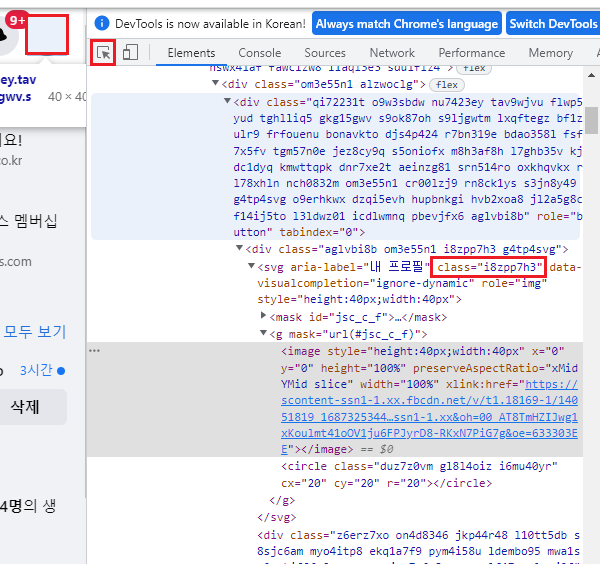Open the Sources tab
Image resolution: width=601 pixels, height=564 pixels.
coord(325,53)
